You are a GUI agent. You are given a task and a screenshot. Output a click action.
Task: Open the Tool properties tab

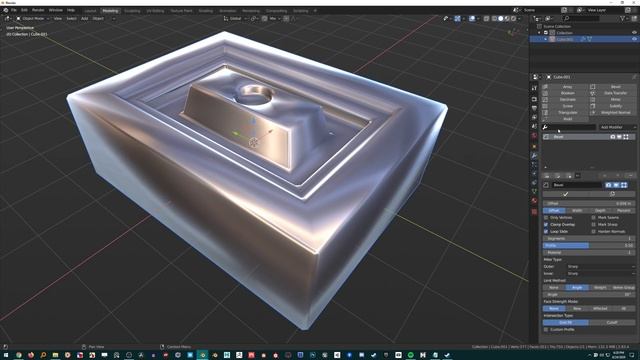[x=534, y=88]
